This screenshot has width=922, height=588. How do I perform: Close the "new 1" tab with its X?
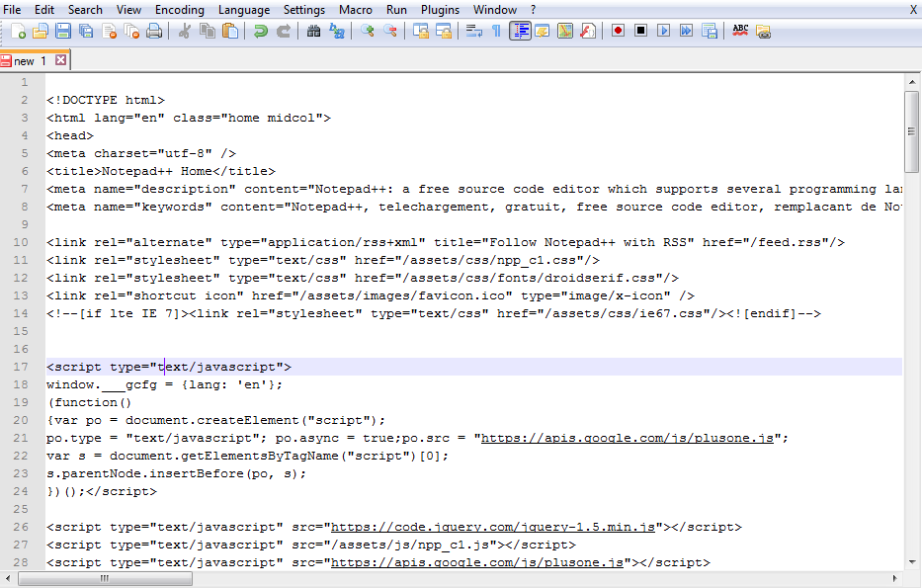click(60, 60)
